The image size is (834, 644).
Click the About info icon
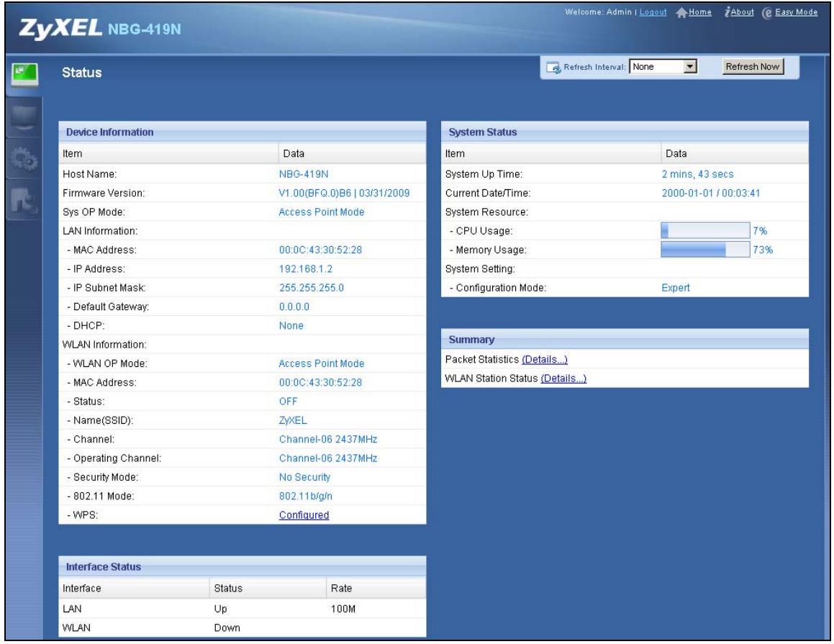coord(727,12)
